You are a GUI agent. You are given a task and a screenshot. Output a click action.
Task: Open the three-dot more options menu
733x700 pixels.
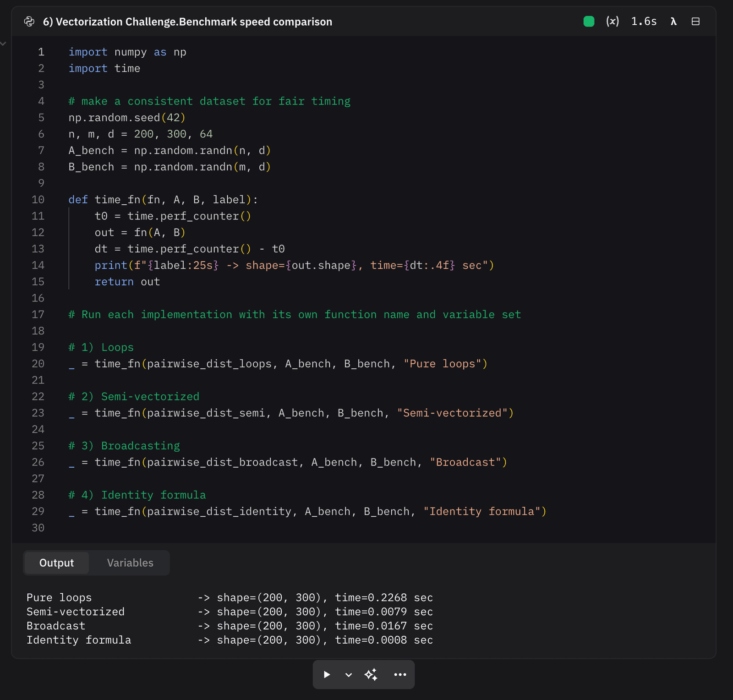[x=400, y=674]
